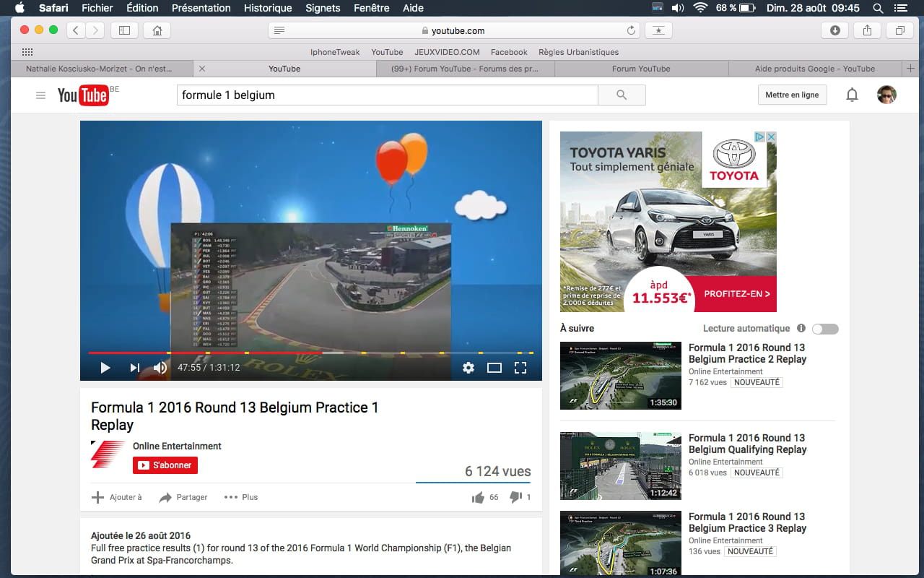Like the video thumbs up

pyautogui.click(x=478, y=497)
